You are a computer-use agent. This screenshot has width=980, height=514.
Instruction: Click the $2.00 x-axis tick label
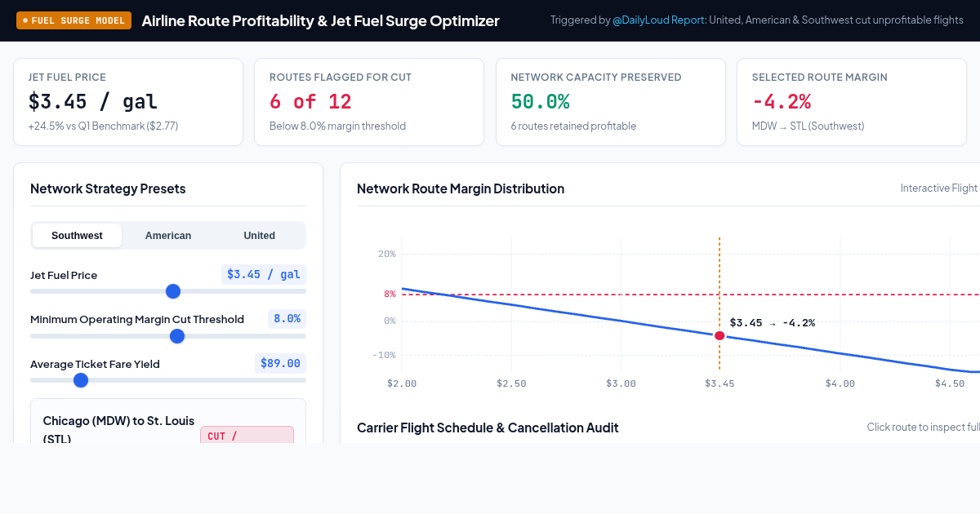click(x=402, y=383)
